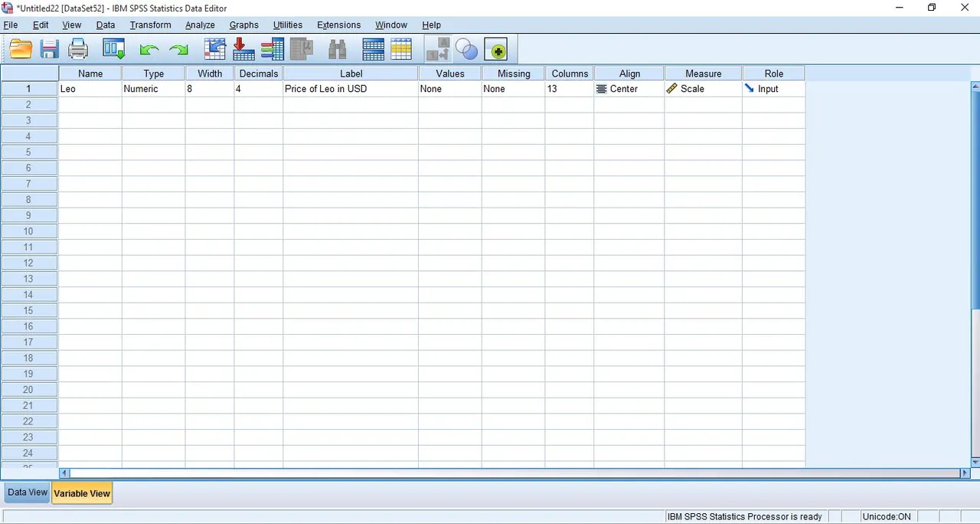Open the Utilities menu
The width and height of the screenshot is (980, 524).
tap(288, 25)
